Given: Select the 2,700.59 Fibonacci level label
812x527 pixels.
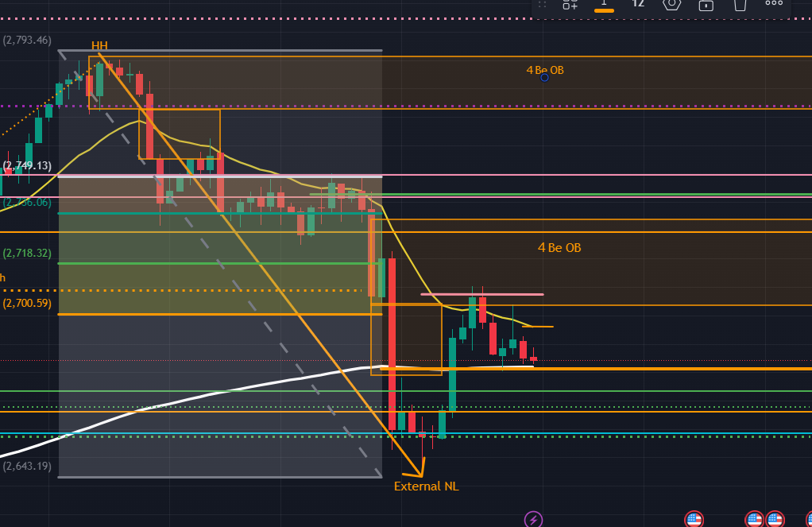Looking at the screenshot, I should point(27,303).
